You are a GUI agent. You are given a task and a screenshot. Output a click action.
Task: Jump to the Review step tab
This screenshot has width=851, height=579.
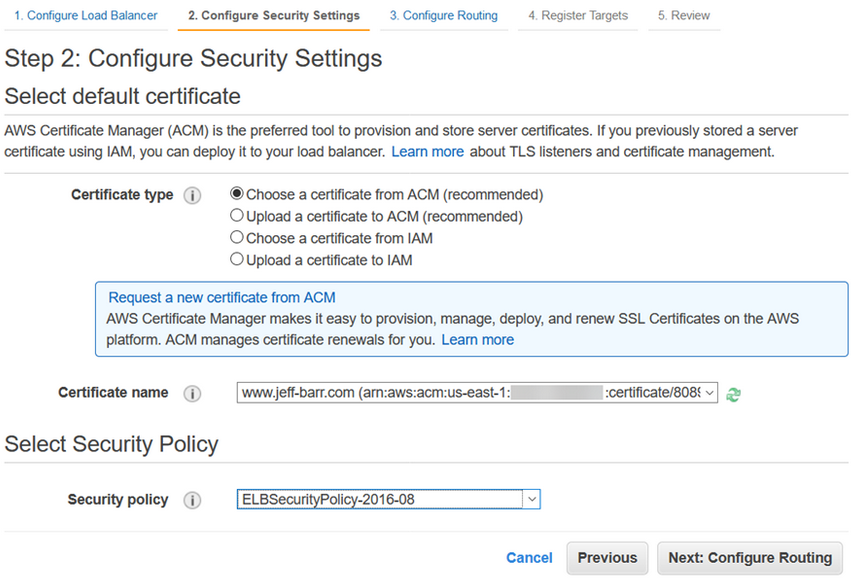[x=684, y=16]
